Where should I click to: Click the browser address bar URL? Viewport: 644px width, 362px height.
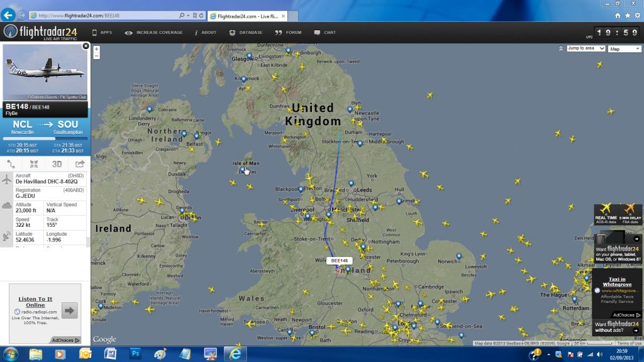click(79, 16)
